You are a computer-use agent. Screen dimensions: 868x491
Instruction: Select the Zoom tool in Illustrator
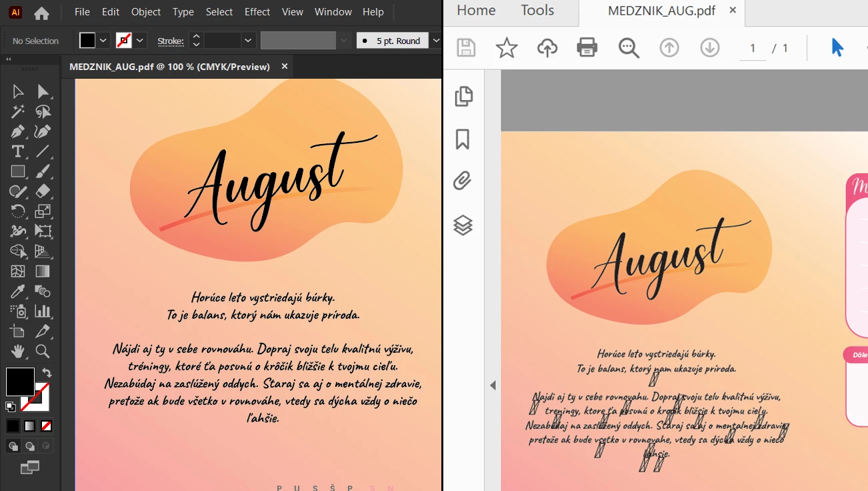click(x=43, y=351)
